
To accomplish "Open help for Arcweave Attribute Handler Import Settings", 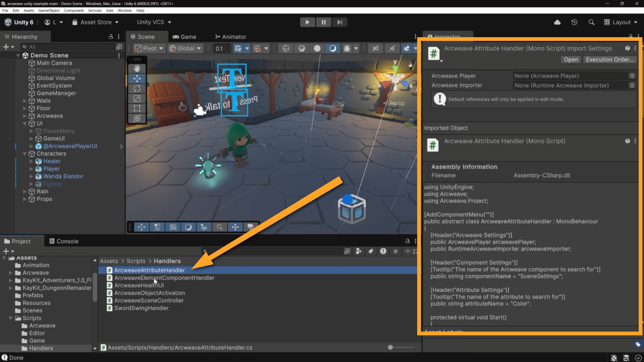I will [627, 48].
